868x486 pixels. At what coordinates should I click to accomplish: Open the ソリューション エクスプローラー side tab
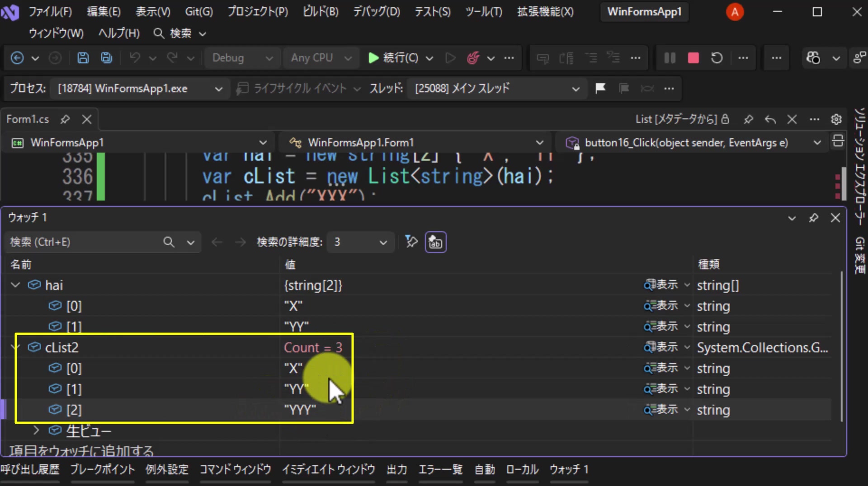coord(859,166)
